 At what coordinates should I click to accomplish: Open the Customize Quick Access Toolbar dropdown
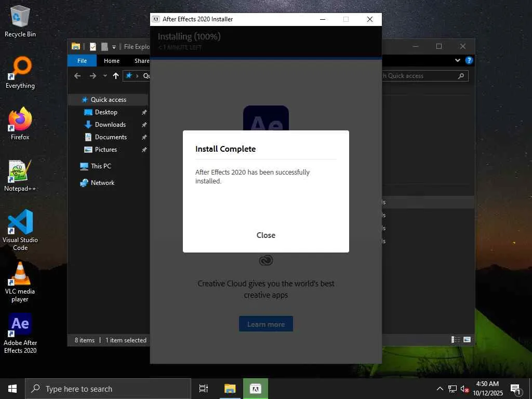(x=114, y=47)
